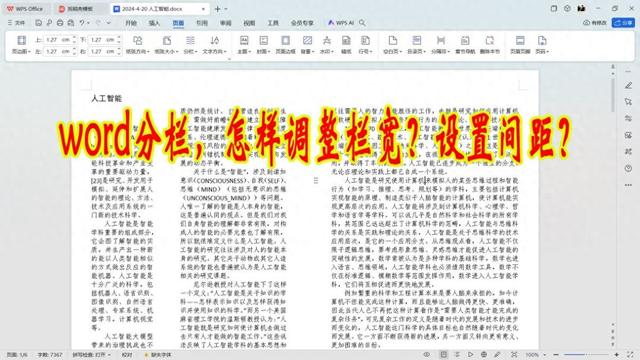The width and height of the screenshot is (640, 360).
Task: Click the zoom in plus button
Action: pos(616,355)
